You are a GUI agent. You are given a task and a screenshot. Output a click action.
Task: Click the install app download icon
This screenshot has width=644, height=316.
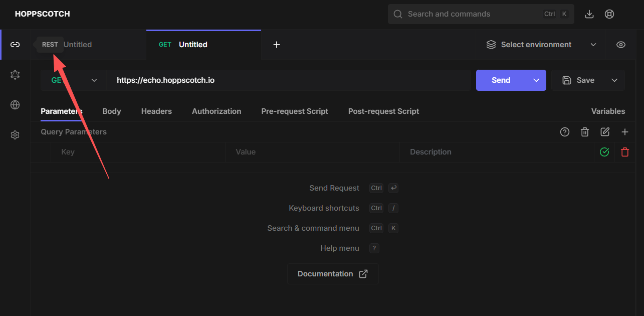(589, 14)
